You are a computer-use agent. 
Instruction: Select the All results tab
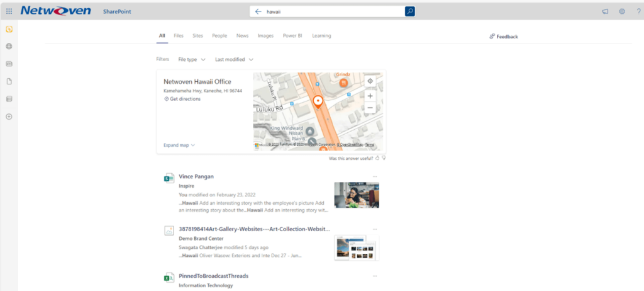click(x=162, y=36)
